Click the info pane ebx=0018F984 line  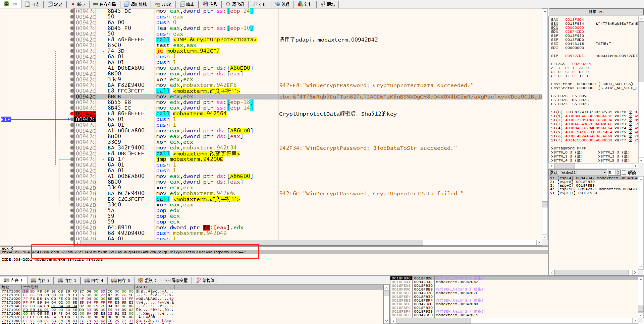pyautogui.click(x=274, y=252)
